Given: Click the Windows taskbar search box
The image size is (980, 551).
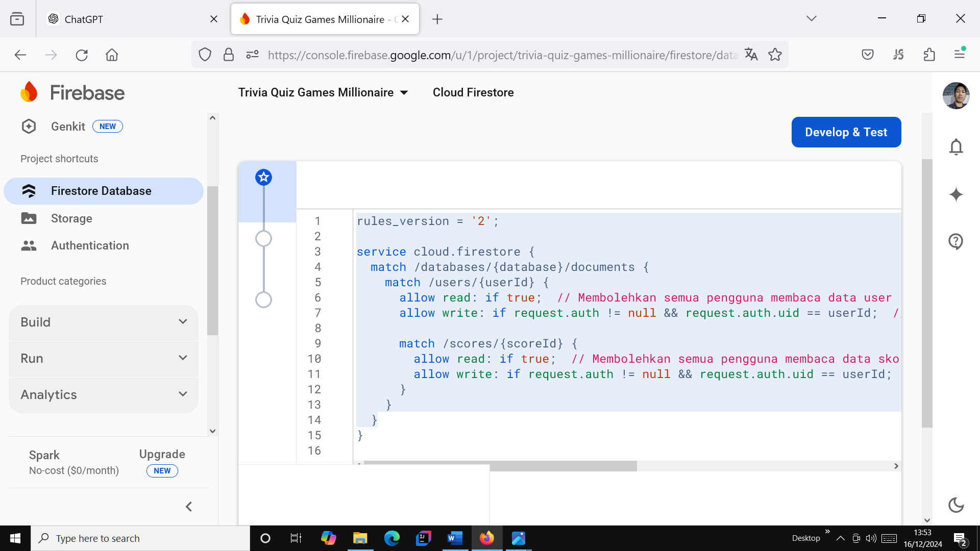Looking at the screenshot, I should (140, 538).
